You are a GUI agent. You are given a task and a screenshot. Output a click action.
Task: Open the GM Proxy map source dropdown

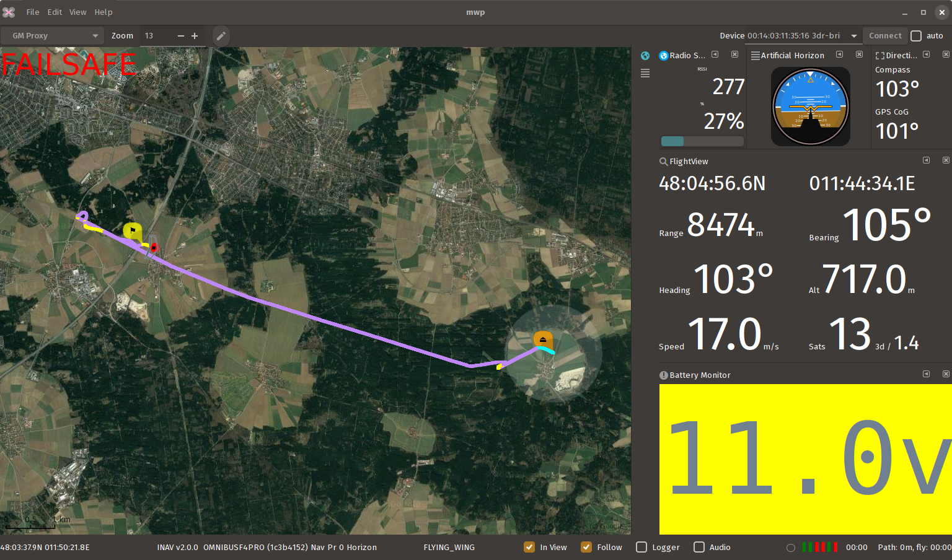[51, 35]
